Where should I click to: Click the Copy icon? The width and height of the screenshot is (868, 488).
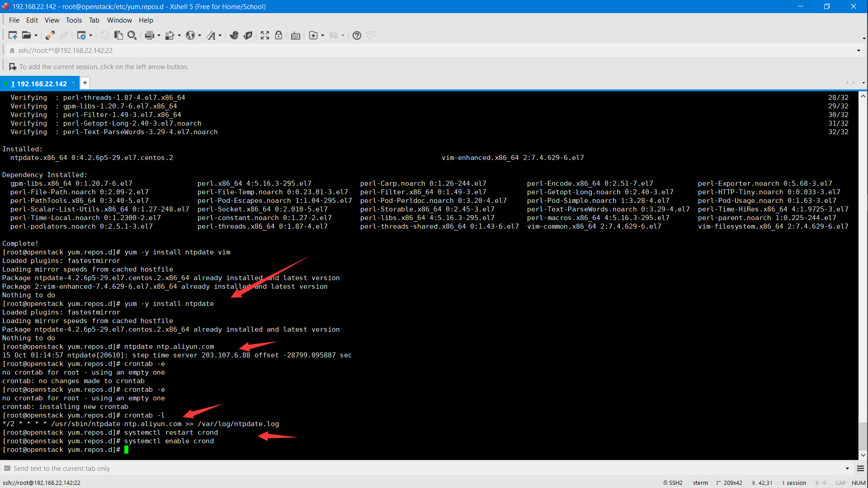(105, 35)
